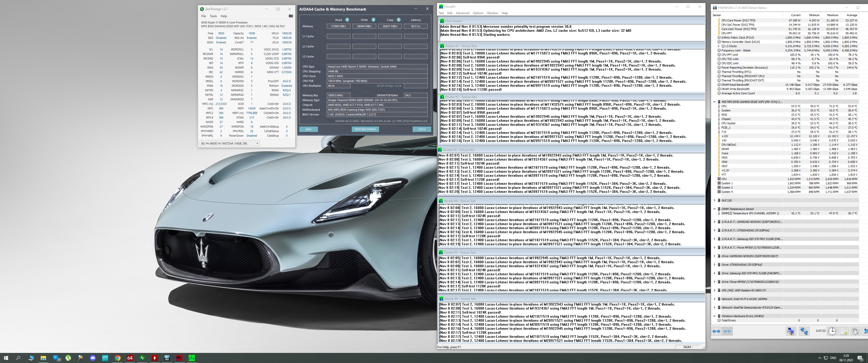Image resolution: width=868 pixels, height=363 pixels.
Task: Collapse the DIMM Temperature Sensor group
Action: pos(714,209)
